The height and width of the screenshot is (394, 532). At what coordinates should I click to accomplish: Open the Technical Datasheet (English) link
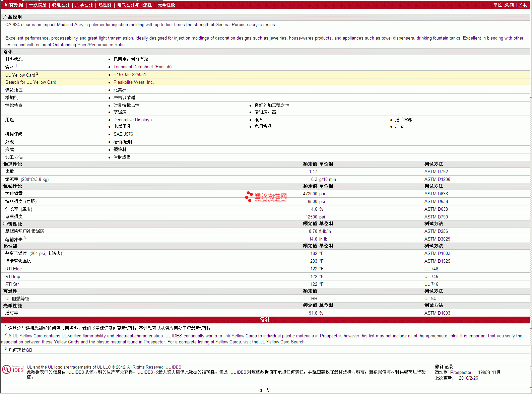click(142, 67)
